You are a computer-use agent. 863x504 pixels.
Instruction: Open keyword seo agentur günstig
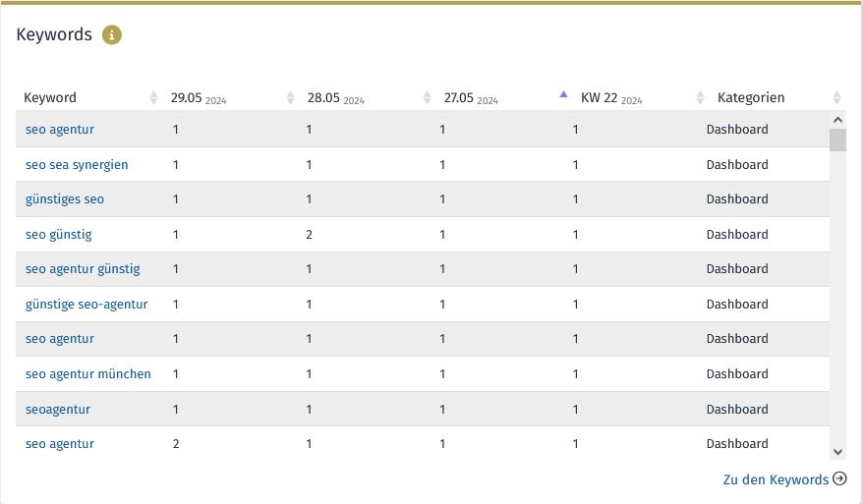pos(83,269)
